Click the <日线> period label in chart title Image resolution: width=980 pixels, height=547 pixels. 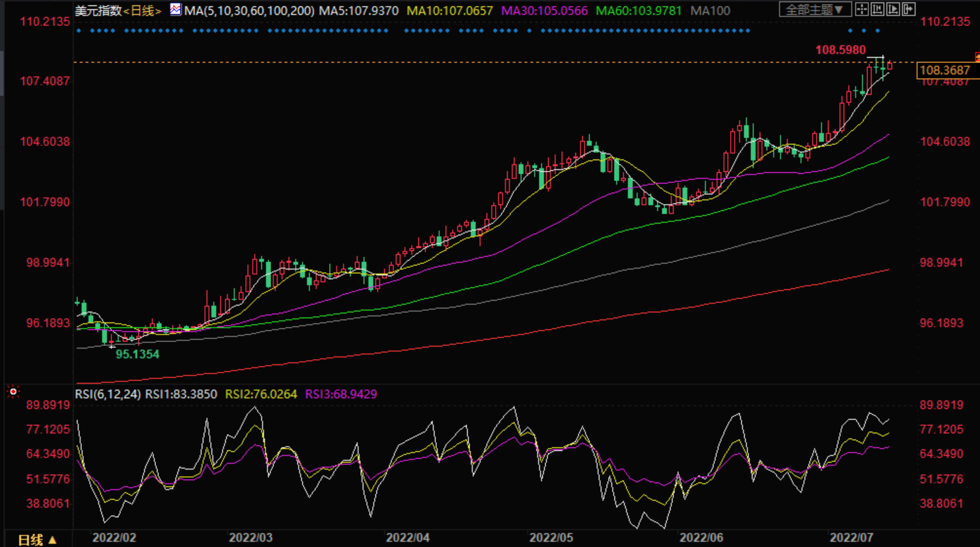142,11
